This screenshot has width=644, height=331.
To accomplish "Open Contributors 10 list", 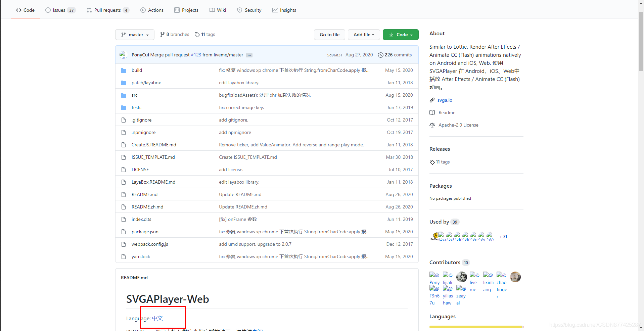I will click(x=449, y=262).
